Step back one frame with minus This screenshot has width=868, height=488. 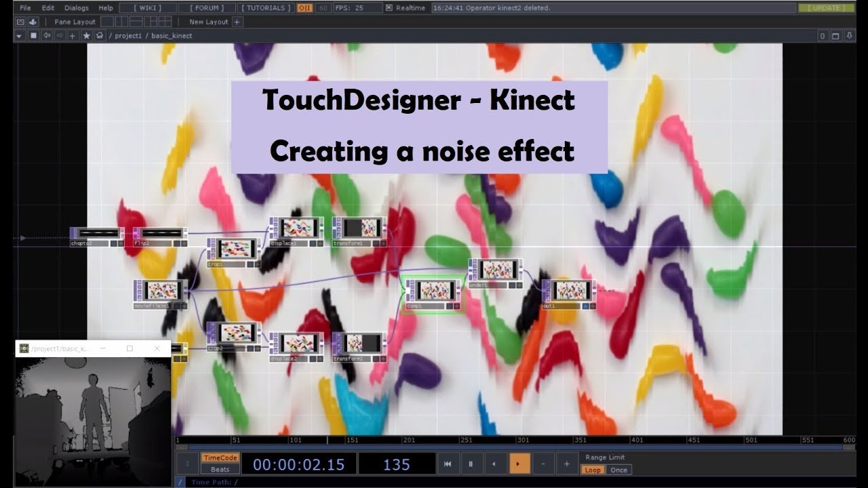543,464
